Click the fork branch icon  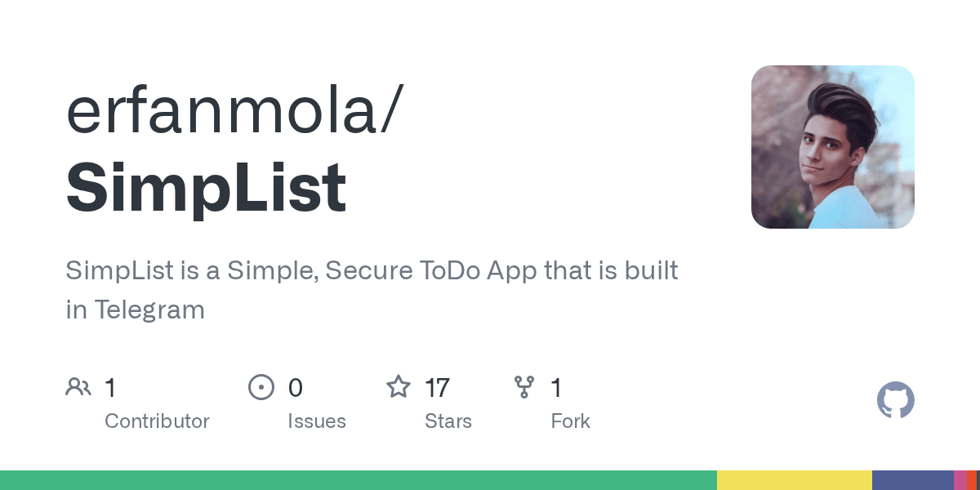point(524,387)
